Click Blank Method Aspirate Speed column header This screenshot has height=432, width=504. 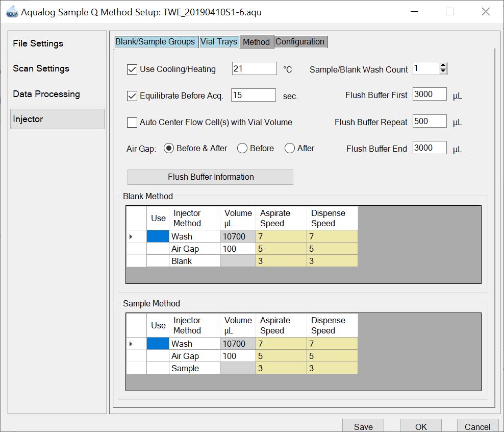tap(281, 218)
